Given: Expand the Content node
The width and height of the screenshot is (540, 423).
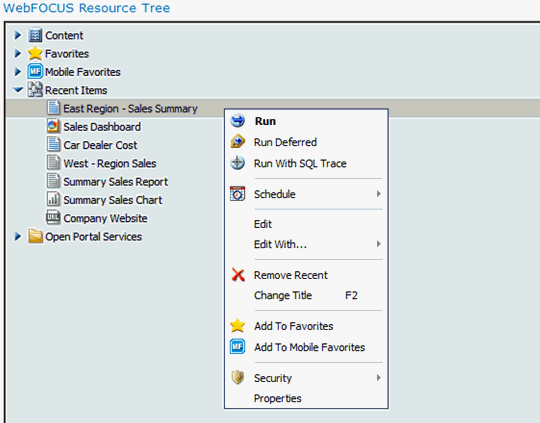Looking at the screenshot, I should 18,35.
